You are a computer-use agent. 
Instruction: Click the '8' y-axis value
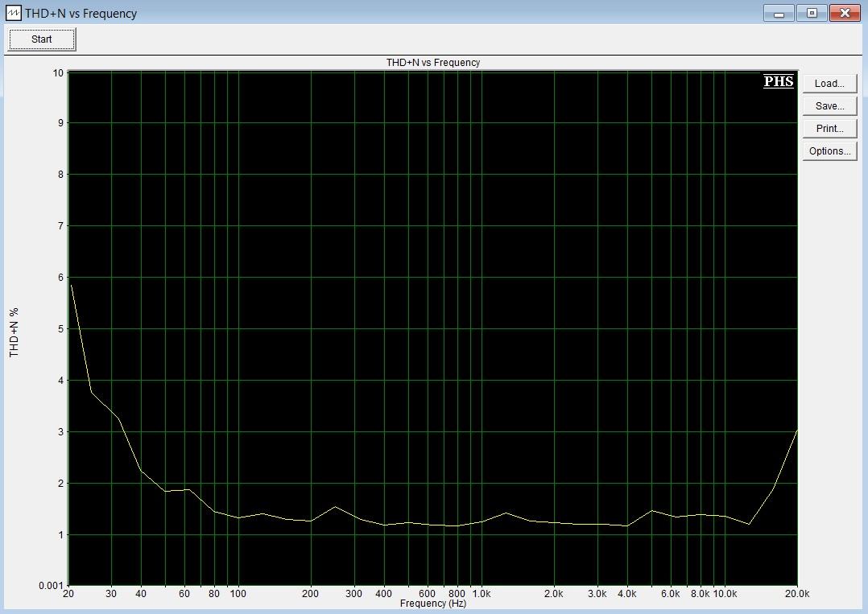click(x=61, y=175)
